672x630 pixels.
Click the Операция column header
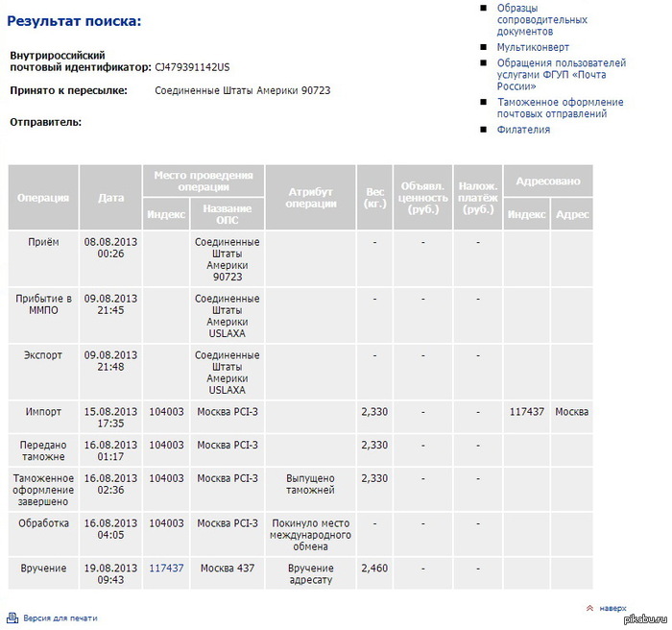43,197
